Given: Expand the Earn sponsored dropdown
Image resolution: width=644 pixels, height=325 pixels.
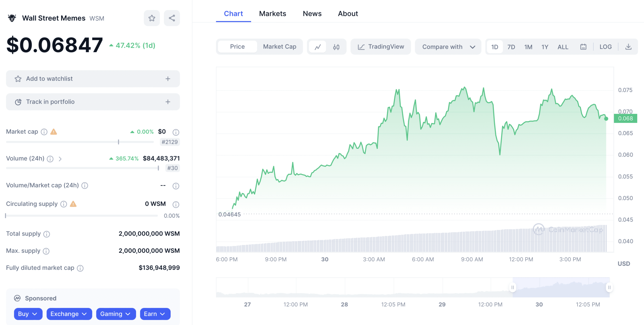Looking at the screenshot, I should click(x=155, y=314).
